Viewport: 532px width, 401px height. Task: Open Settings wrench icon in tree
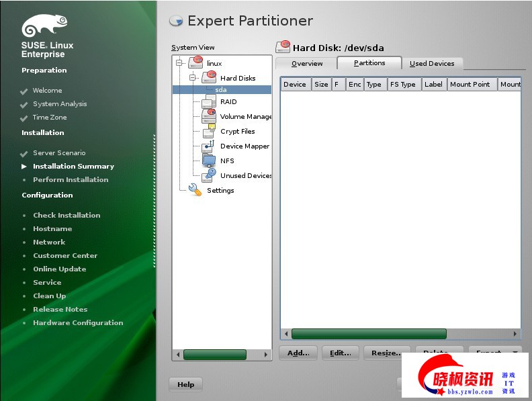coord(195,190)
